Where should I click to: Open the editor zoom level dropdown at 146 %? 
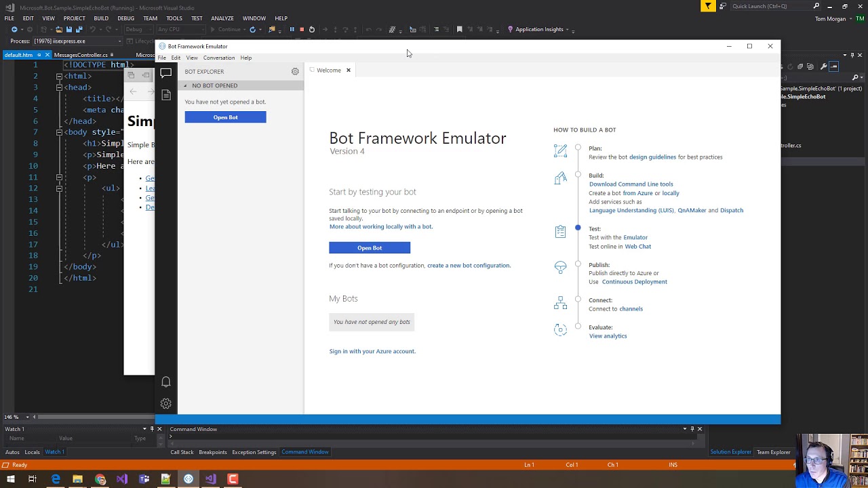click(28, 417)
